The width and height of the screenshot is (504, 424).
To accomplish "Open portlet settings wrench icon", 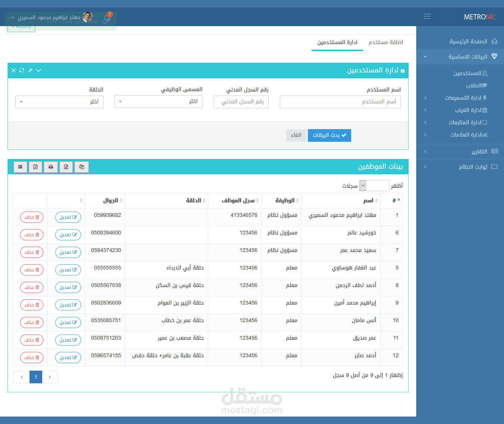I will [x=30, y=70].
